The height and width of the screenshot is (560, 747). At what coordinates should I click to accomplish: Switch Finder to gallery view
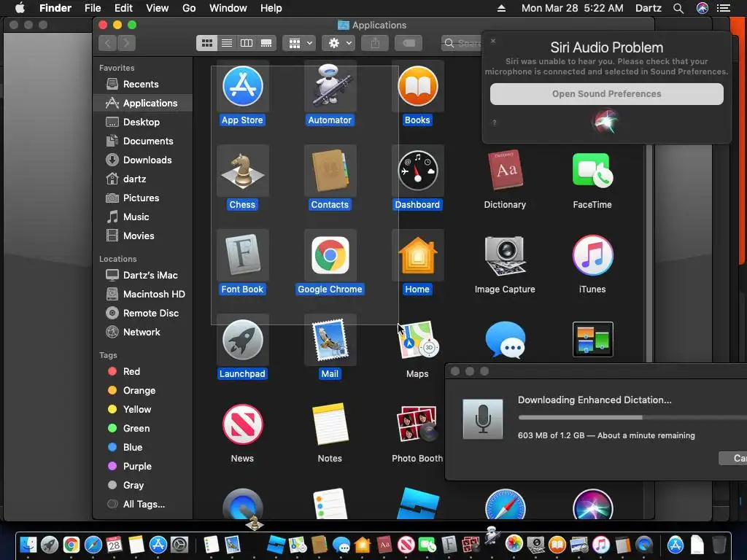click(266, 43)
